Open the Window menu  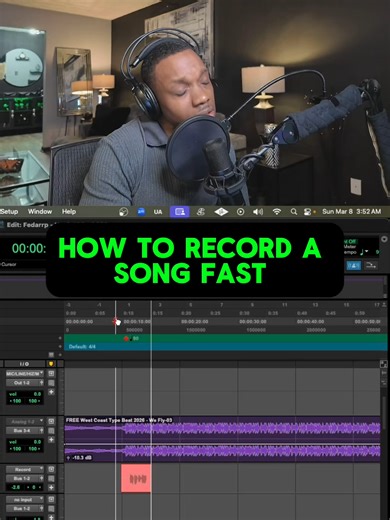[x=40, y=212]
